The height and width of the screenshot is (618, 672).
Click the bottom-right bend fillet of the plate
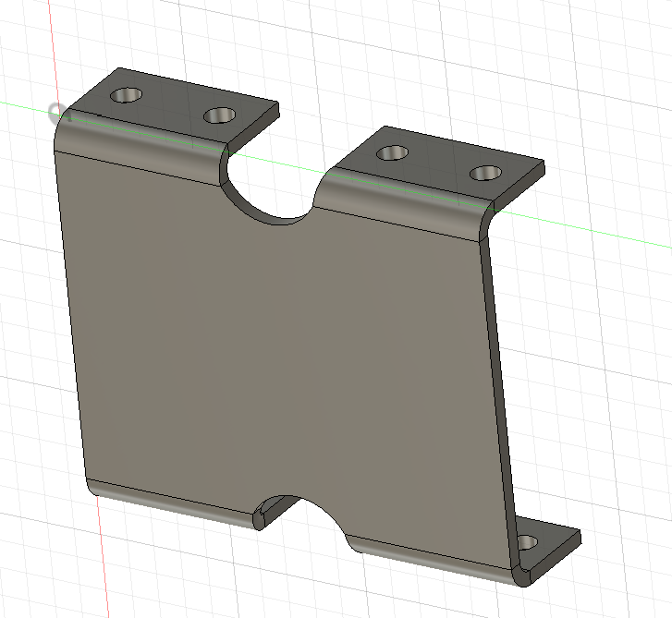point(425,554)
